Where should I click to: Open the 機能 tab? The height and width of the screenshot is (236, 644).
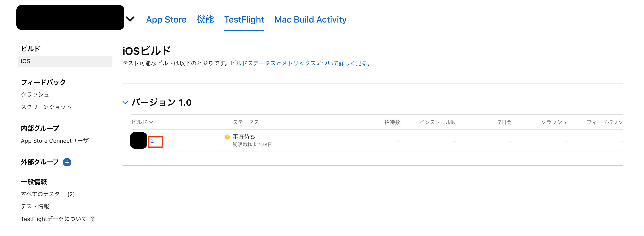[x=205, y=19]
